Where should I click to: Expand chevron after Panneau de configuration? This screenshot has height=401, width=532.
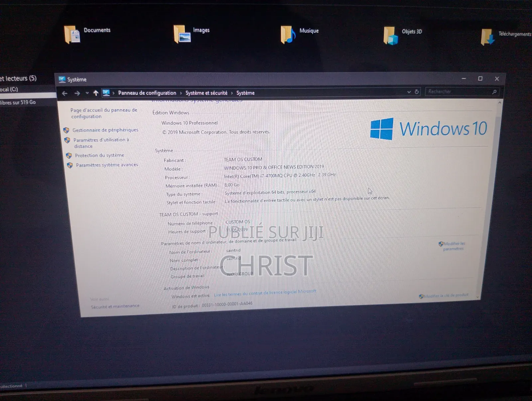tap(181, 93)
